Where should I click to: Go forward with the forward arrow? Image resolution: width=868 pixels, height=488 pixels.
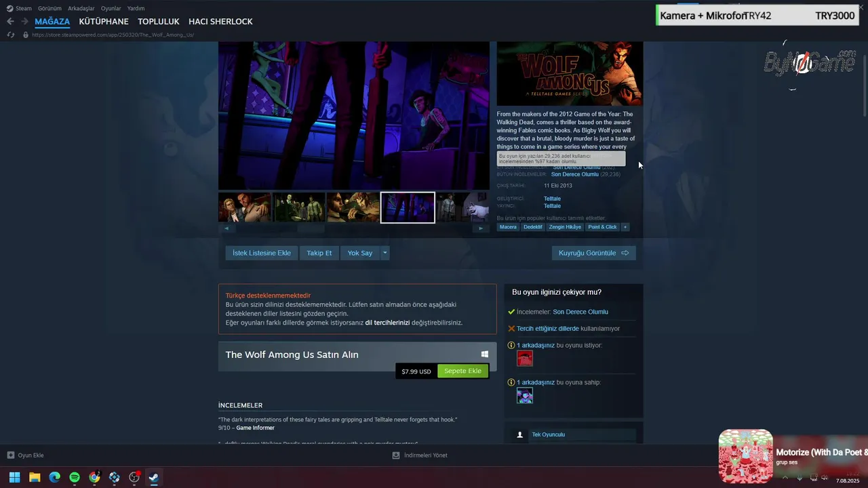[24, 22]
